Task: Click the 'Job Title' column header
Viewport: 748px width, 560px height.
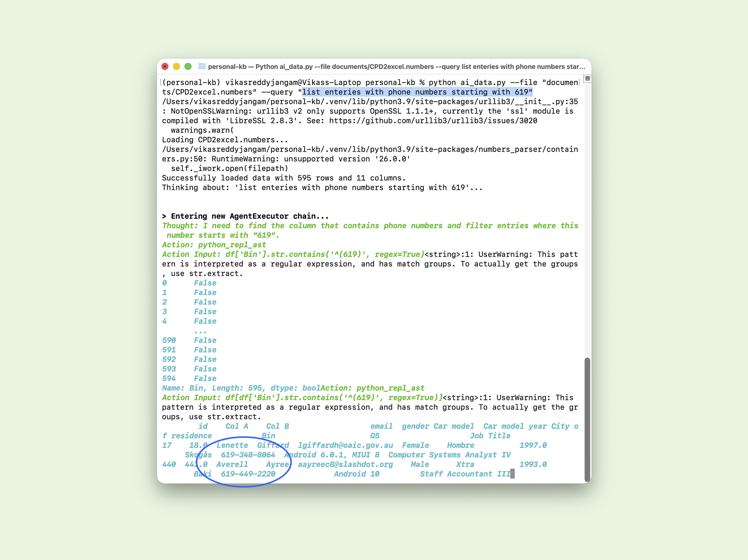Action: (490, 436)
